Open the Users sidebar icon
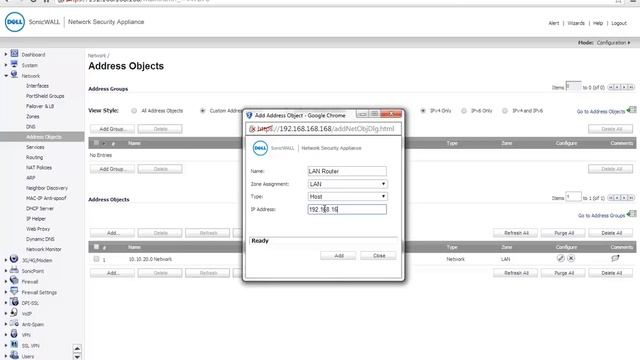The image size is (640, 360). (x=14, y=355)
